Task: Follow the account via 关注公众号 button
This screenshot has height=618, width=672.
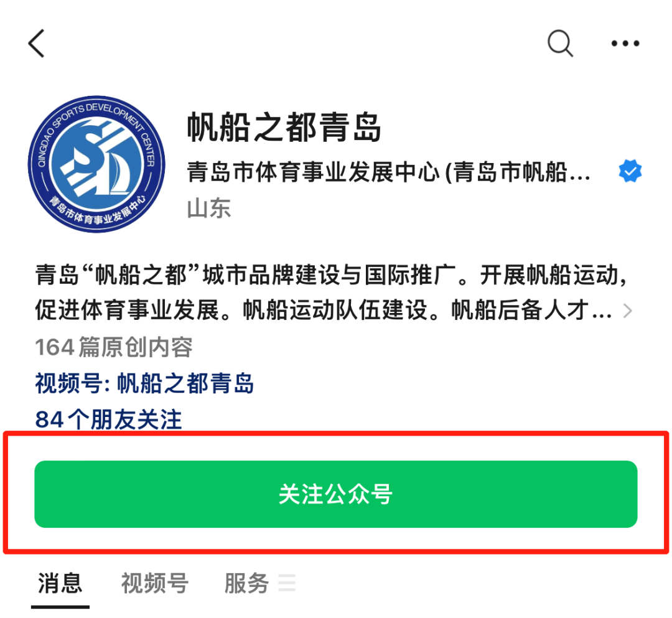Action: 335,494
